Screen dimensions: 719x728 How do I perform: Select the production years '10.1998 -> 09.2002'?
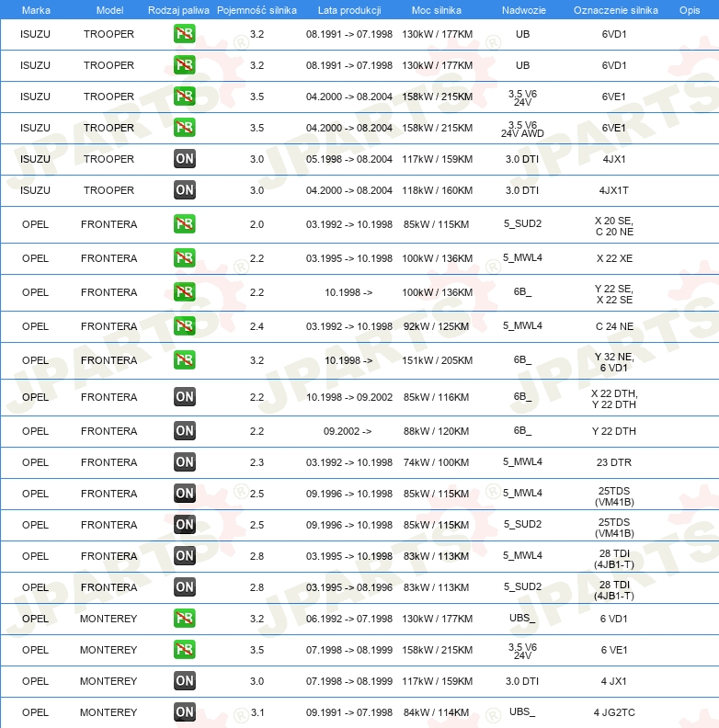348,397
